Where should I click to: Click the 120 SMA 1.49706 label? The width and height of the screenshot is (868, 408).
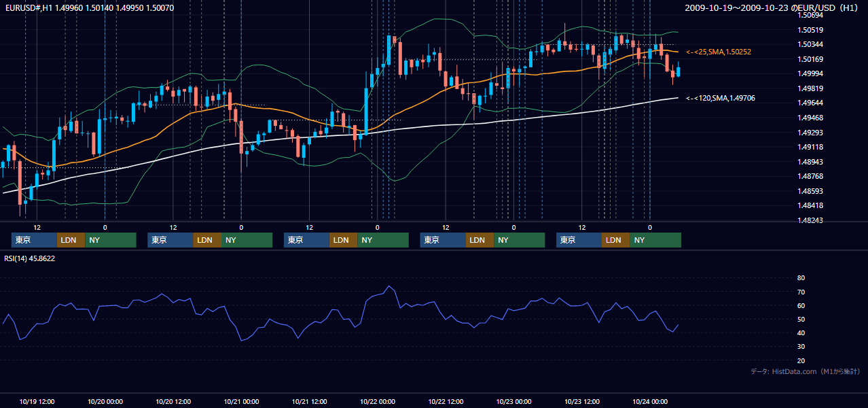[x=721, y=98]
